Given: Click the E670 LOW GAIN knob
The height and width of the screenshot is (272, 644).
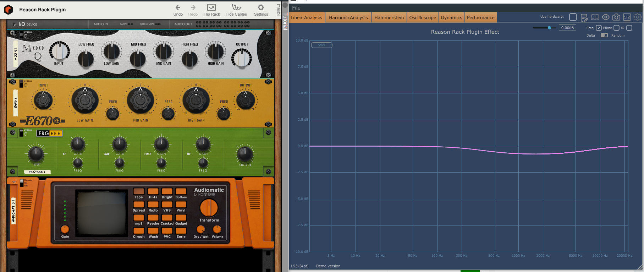Looking at the screenshot, I should tap(85, 100).
